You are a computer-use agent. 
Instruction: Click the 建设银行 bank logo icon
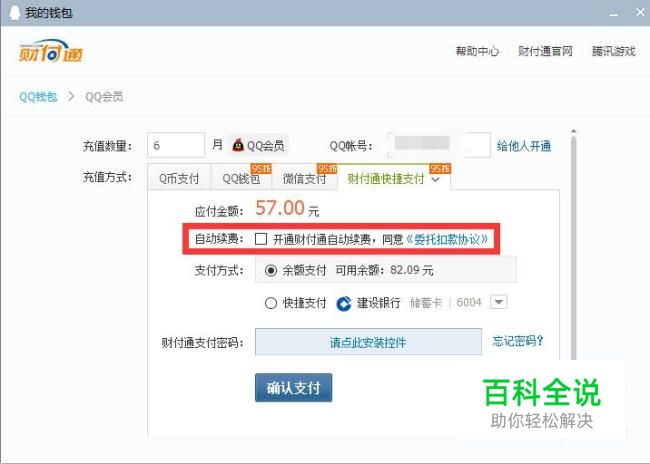[x=344, y=304]
